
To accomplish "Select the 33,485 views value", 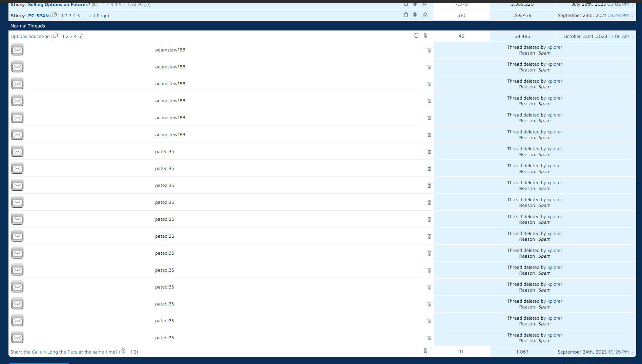I will 522,36.
